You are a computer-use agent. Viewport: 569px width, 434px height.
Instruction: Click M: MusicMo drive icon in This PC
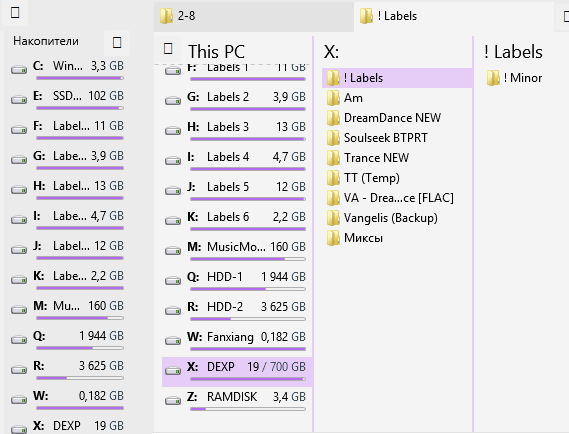[x=173, y=251]
